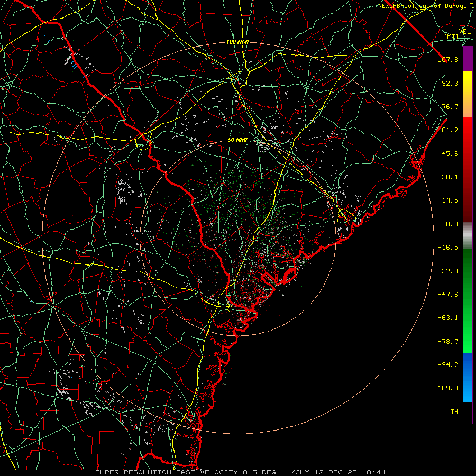Select the -63.1 velocity scale value

coord(448,318)
